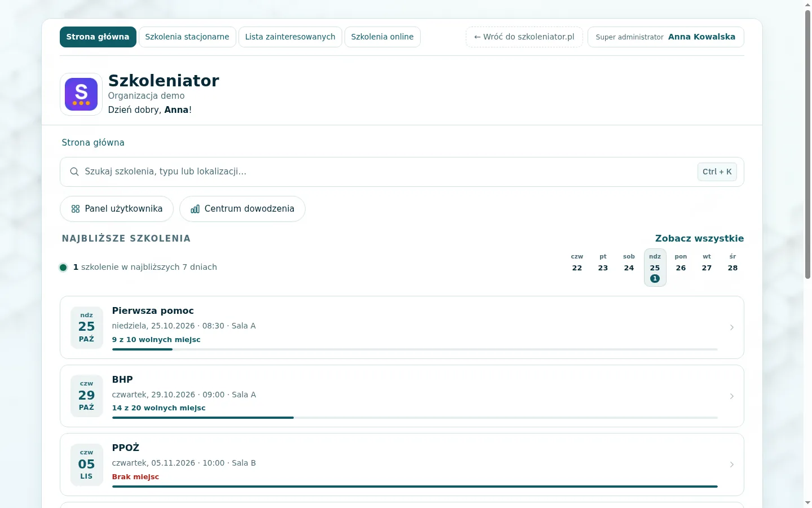The height and width of the screenshot is (508, 812).
Task: Click the page vertical scrollbar thumb
Action: (x=807, y=144)
